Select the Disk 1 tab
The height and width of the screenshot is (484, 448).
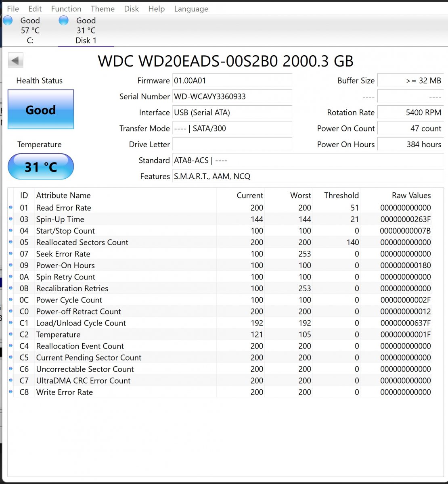pos(86,30)
